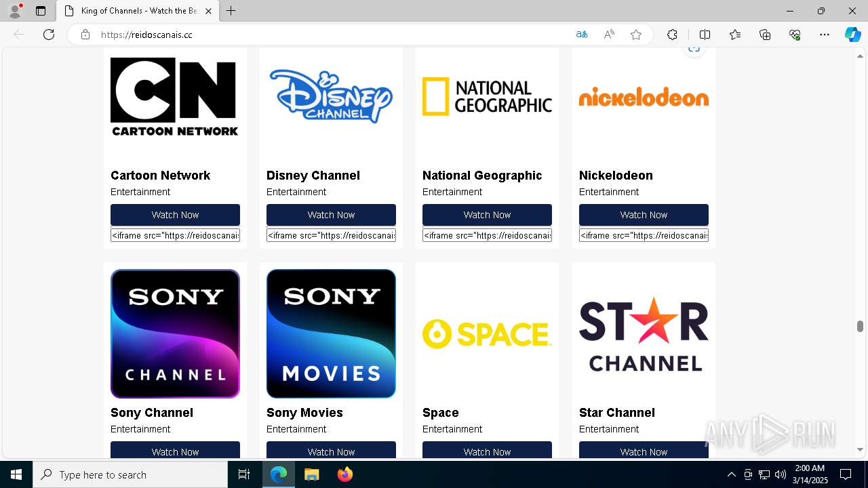Open the Collections icon
Image resolution: width=868 pixels, height=488 pixels.
coord(765,35)
